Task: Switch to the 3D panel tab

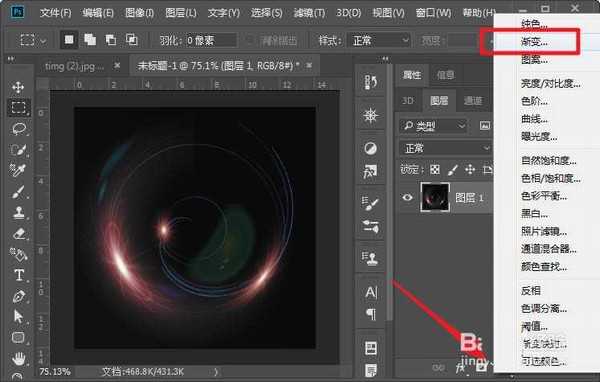Action: (x=408, y=101)
